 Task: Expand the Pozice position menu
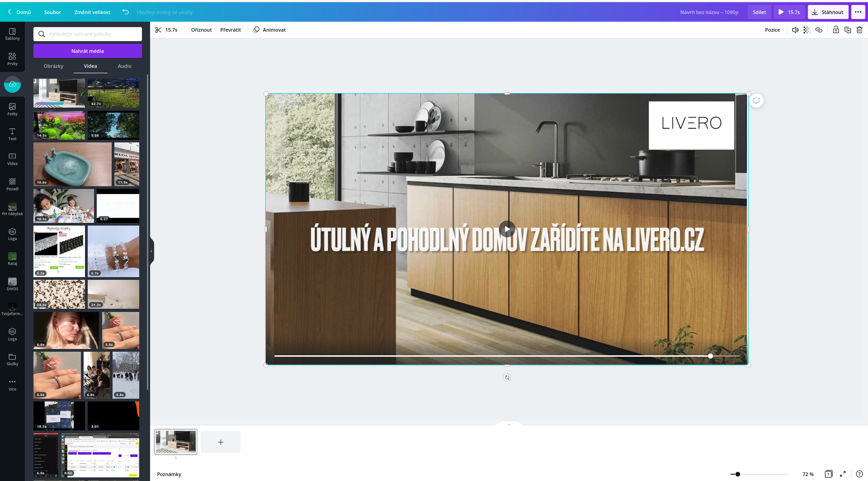point(772,30)
